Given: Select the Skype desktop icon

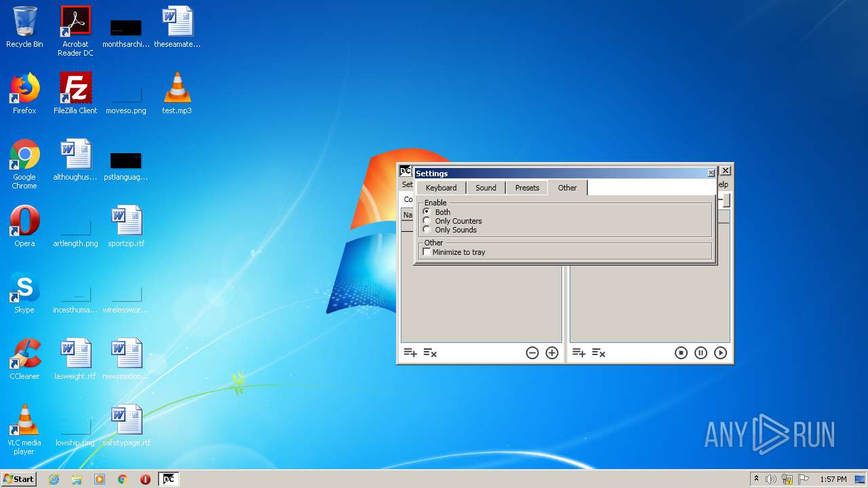Looking at the screenshot, I should (x=24, y=293).
